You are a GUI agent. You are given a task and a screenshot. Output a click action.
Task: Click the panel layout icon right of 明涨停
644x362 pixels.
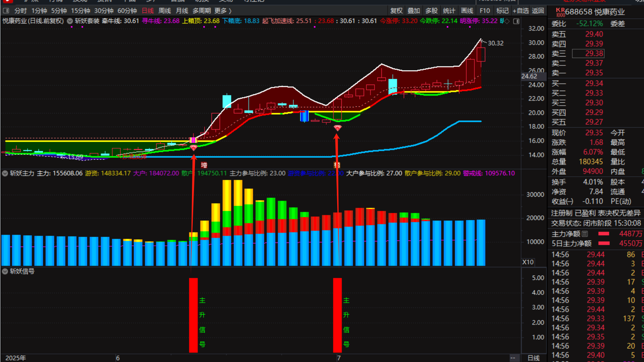516,21
